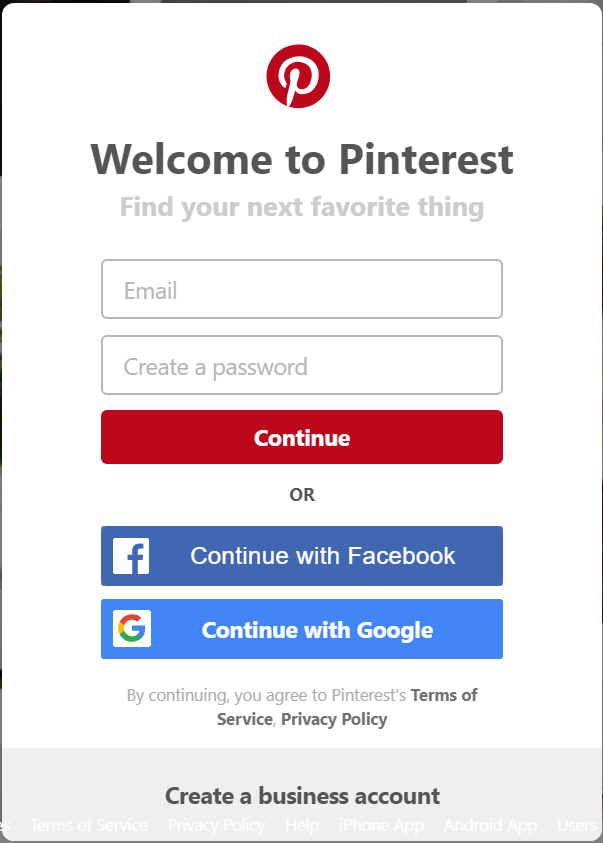The height and width of the screenshot is (843, 603).
Task: Open the Help link in the footer
Action: [302, 825]
